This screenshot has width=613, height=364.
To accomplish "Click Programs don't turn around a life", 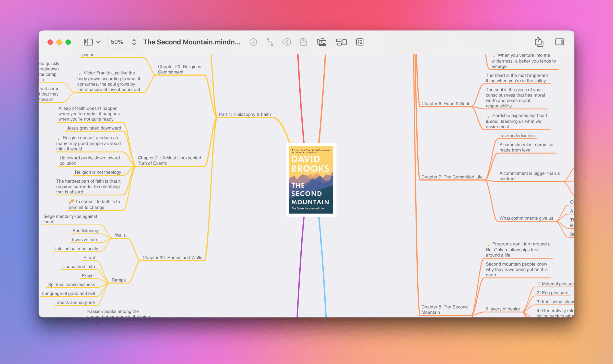I will click(518, 250).
